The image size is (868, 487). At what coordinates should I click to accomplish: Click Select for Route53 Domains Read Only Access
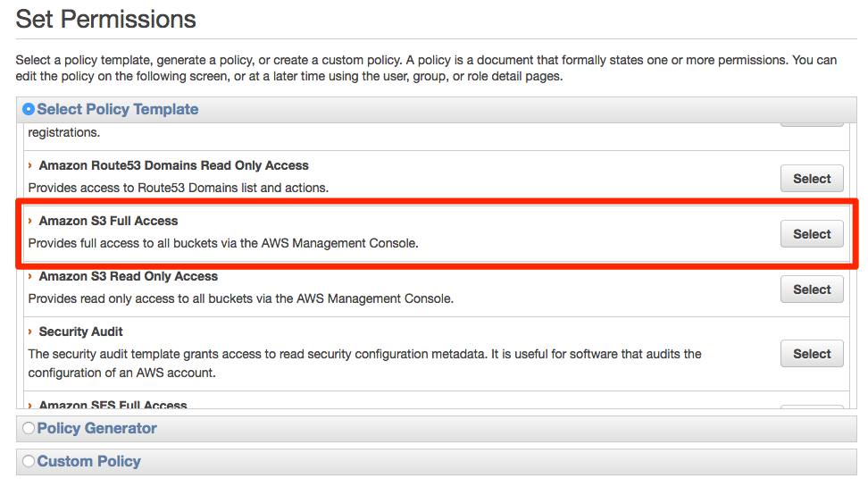tap(812, 179)
